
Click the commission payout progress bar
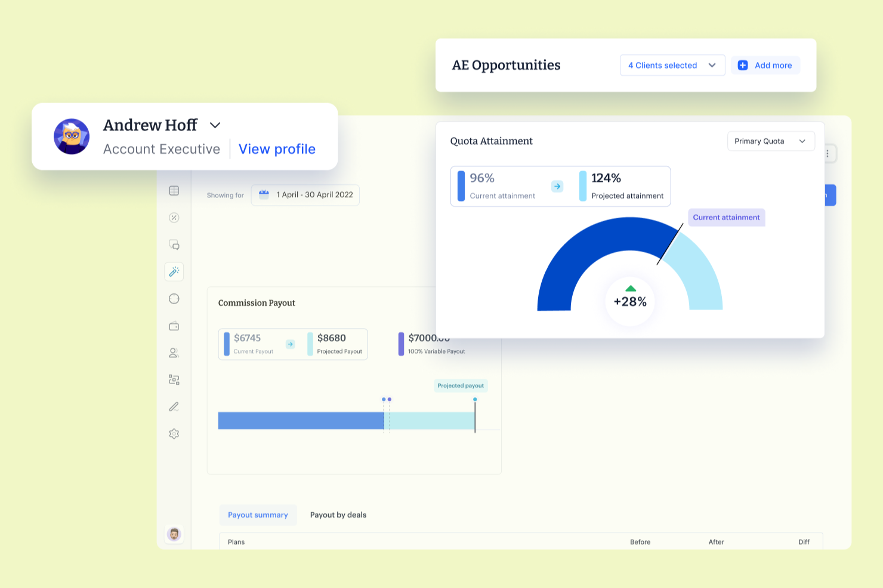click(346, 421)
